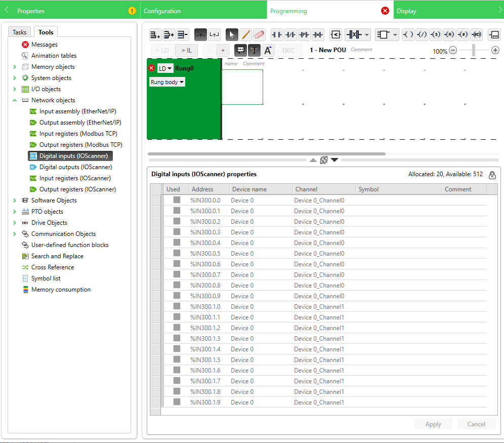The width and height of the screenshot is (504, 443).
Task: Insert an operation block
Action: 494,34
